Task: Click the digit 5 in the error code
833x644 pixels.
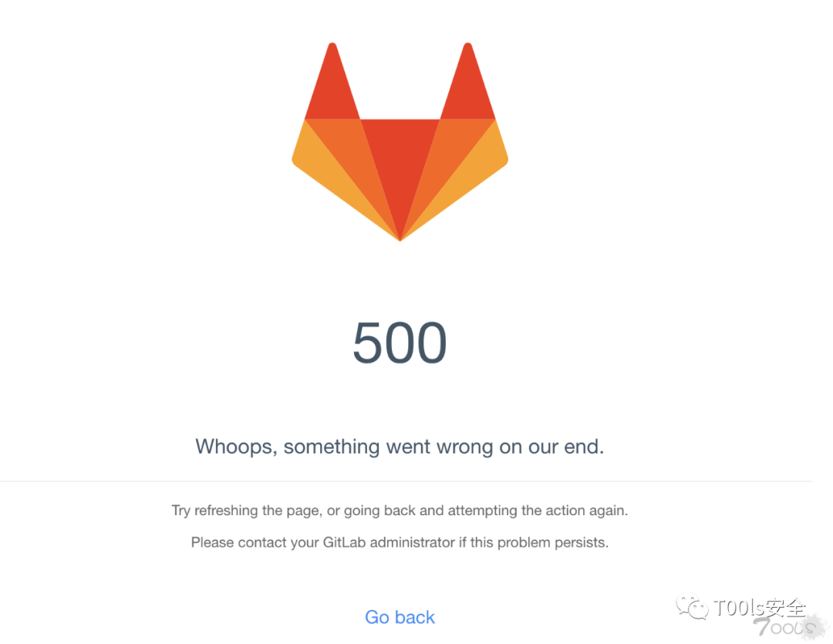Action: [367, 342]
